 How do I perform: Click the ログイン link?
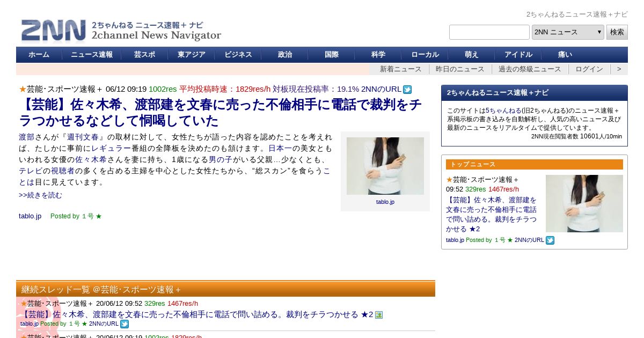[x=589, y=69]
